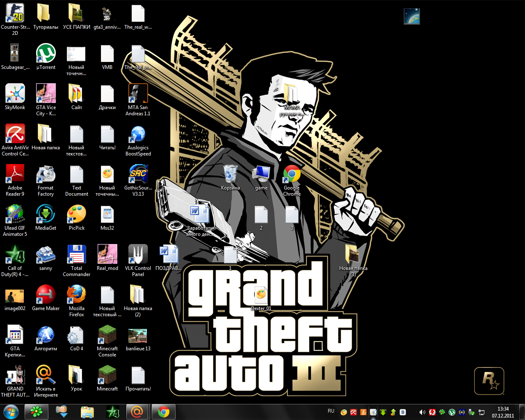Open the Windows Start menu
This screenshot has height=420, width=525.
(11, 411)
